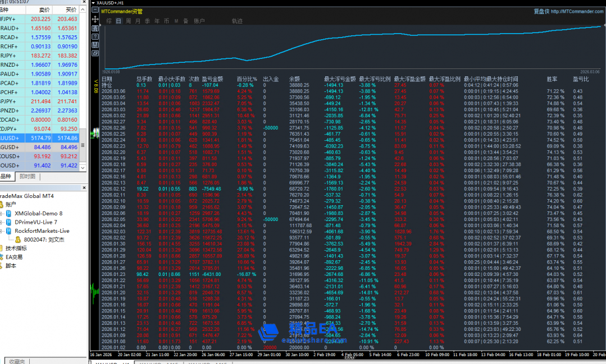606x364 pixels.
Task: Select the 周 weekly statistics tab
Action: click(129, 21)
